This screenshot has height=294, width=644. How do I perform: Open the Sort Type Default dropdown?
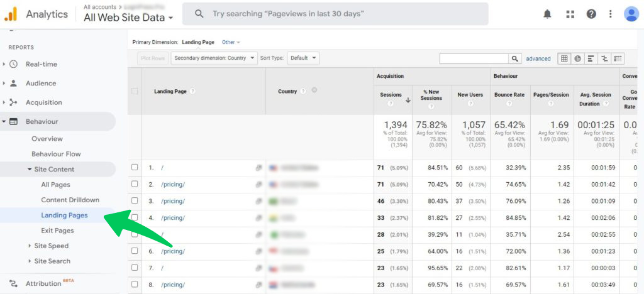(x=303, y=58)
